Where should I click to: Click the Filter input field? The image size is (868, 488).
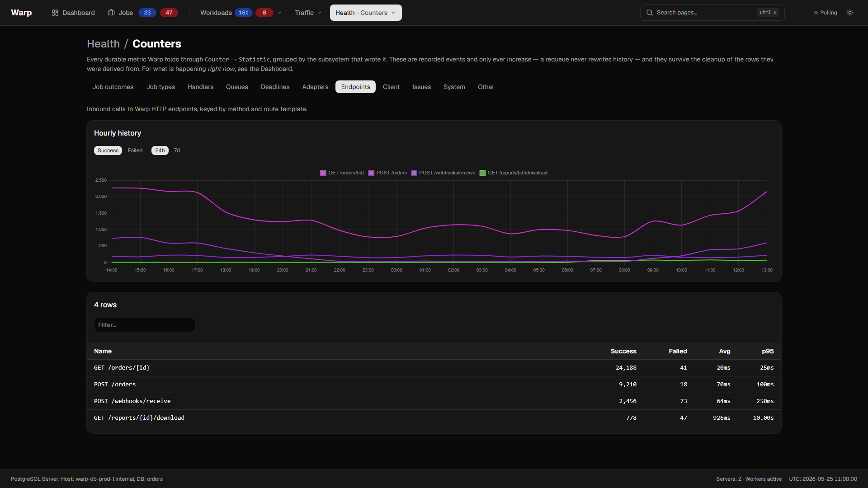pyautogui.click(x=145, y=325)
